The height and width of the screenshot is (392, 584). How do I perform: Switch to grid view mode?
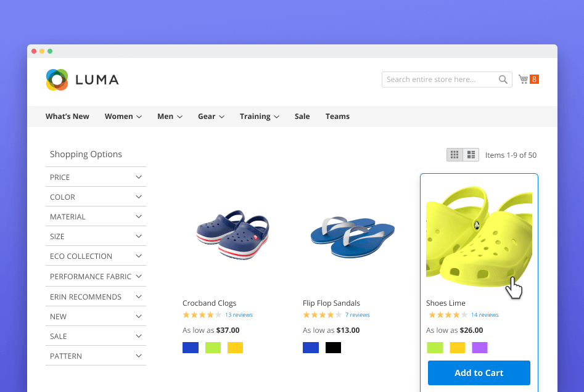(x=454, y=154)
